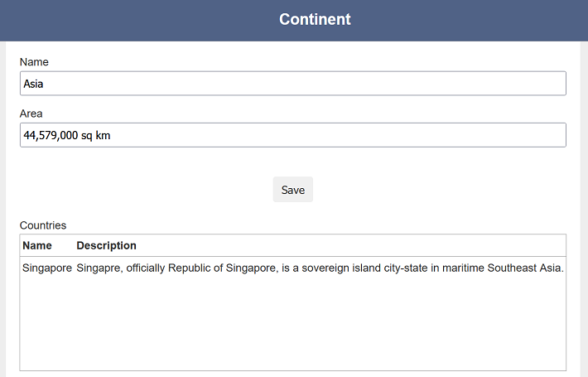Click the Name input field containing Asia

point(293,84)
